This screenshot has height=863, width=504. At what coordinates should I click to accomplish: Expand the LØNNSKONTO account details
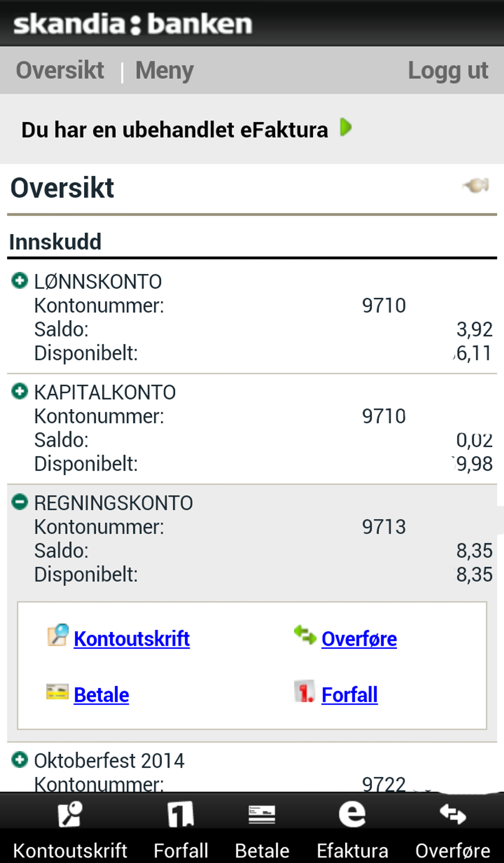tap(19, 281)
